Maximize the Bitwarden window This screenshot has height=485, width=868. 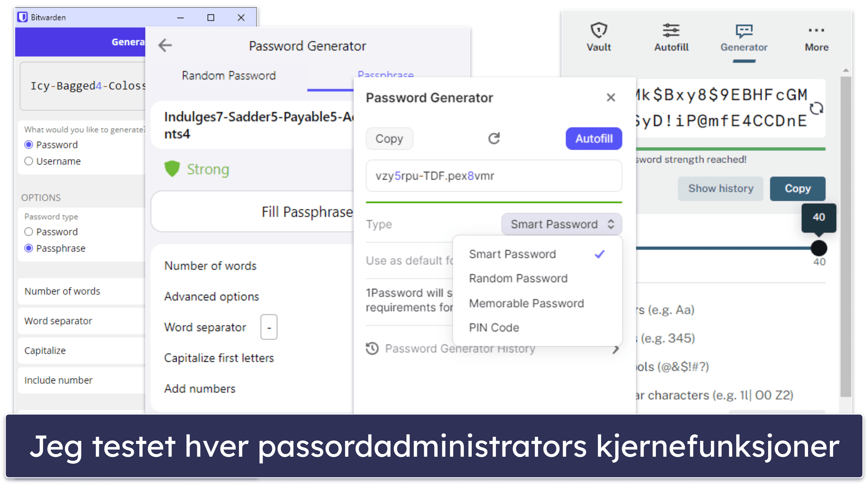tap(210, 17)
